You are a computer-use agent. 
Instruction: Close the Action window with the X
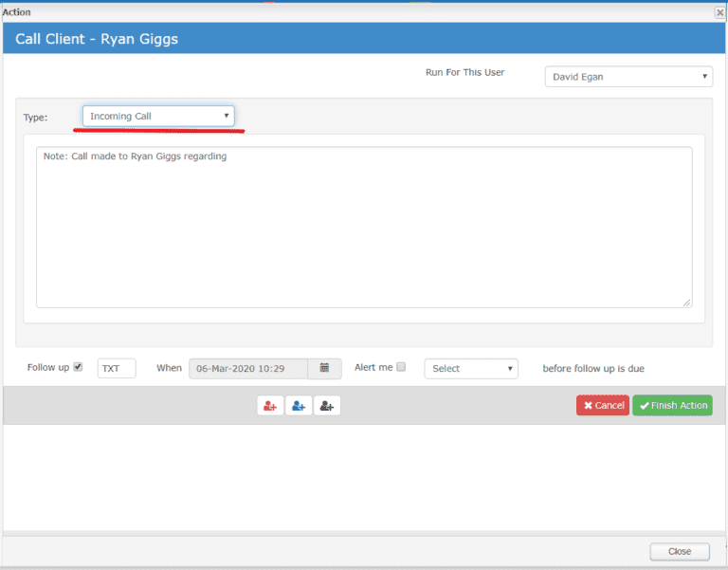pyautogui.click(x=719, y=12)
